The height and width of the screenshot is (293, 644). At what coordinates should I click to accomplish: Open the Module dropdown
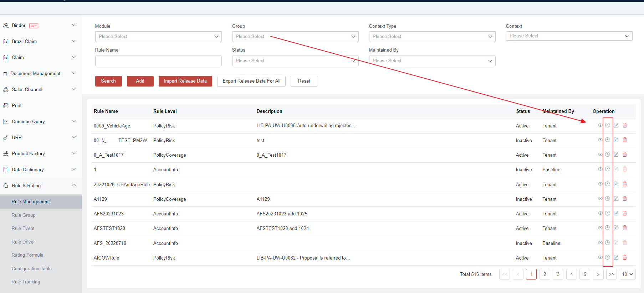click(158, 37)
